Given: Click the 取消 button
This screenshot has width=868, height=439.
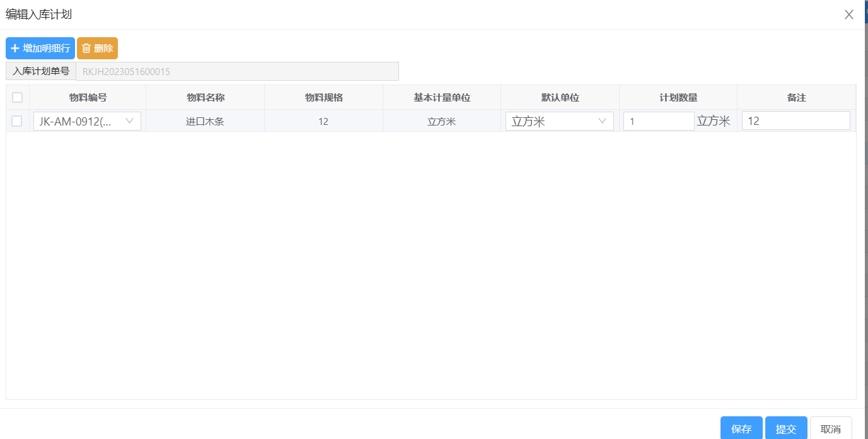Looking at the screenshot, I should pyautogui.click(x=830, y=429).
